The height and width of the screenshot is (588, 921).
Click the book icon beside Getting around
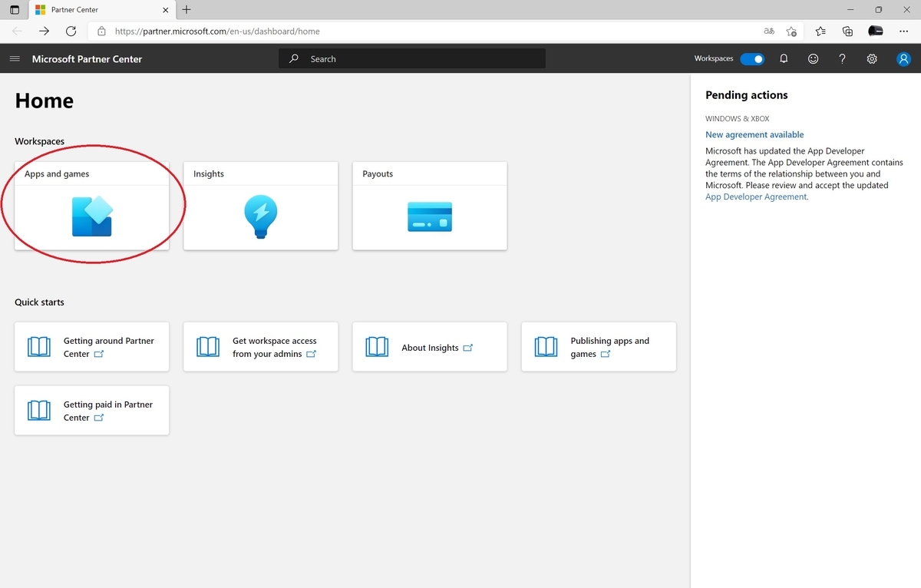39,347
